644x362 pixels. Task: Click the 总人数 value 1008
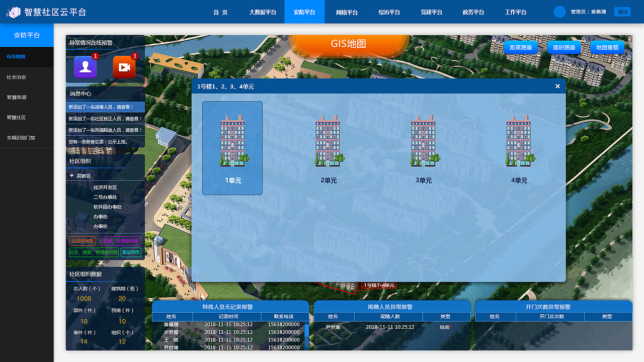pyautogui.click(x=84, y=299)
